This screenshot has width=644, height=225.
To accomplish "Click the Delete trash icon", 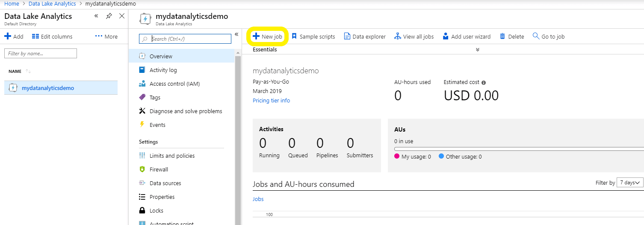I will pos(502,36).
